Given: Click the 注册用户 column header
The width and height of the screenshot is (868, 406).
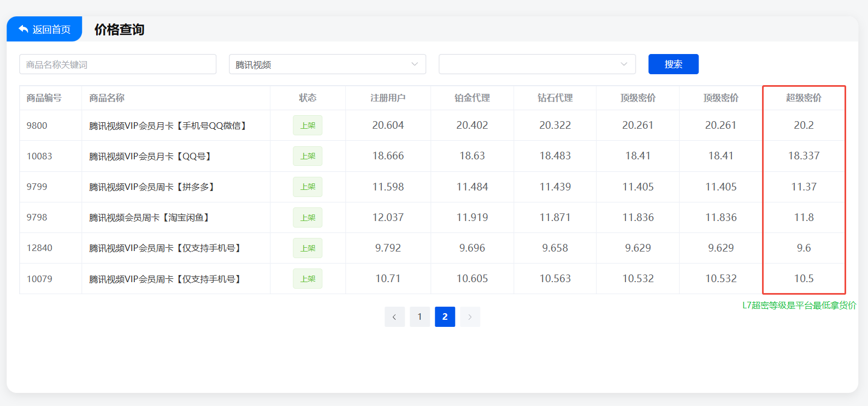Looking at the screenshot, I should point(388,98).
